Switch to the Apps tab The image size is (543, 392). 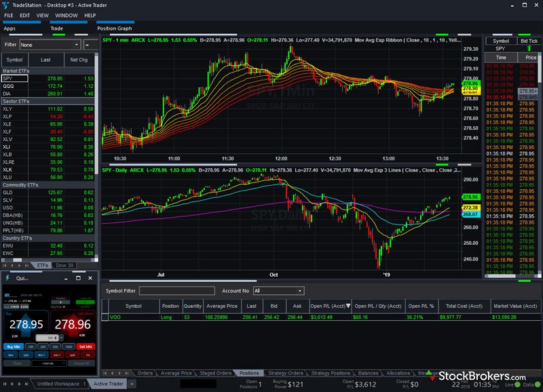click(x=10, y=28)
